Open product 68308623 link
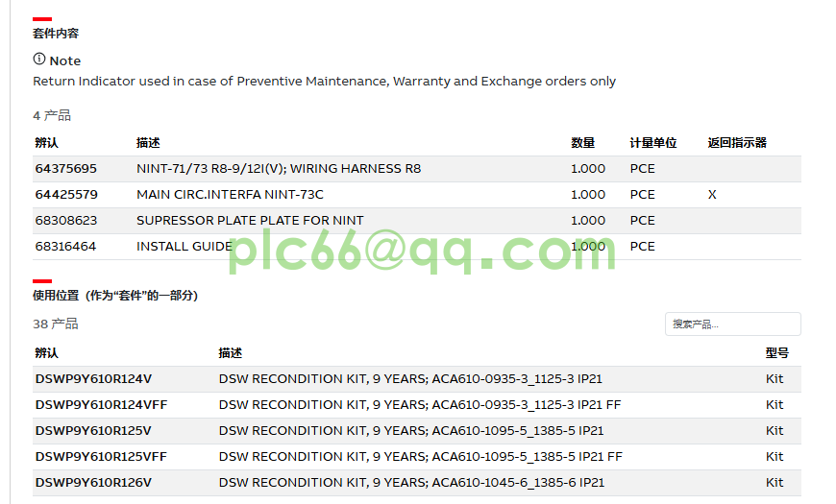 point(66,221)
